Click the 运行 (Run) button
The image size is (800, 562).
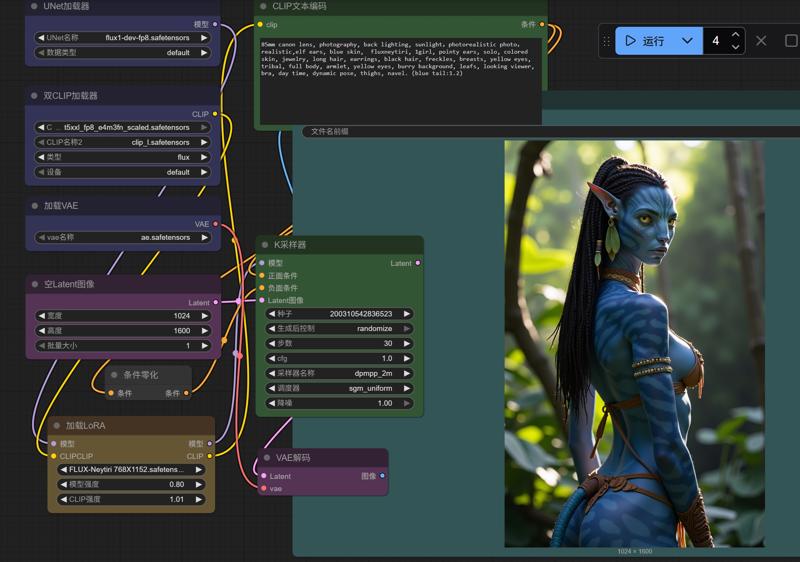644,41
